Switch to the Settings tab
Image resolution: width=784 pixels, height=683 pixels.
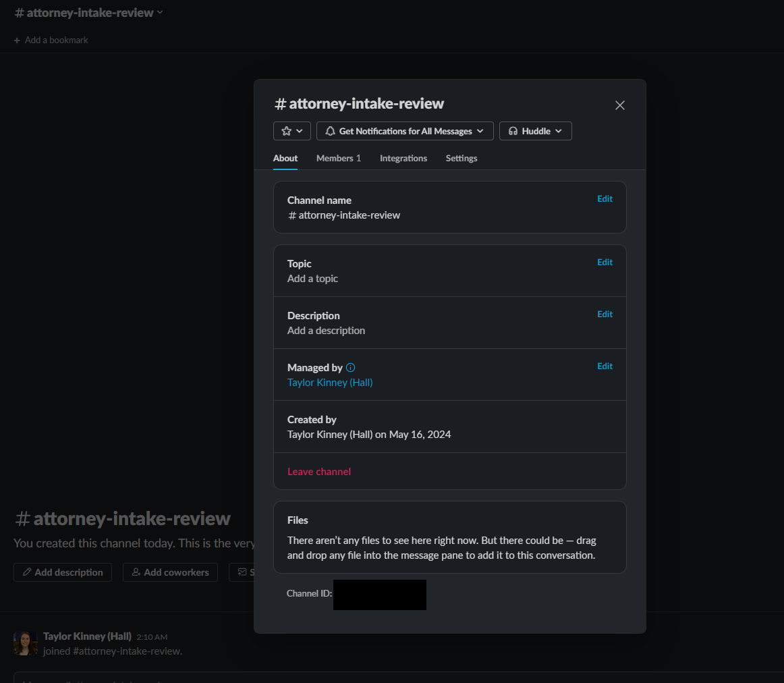(x=461, y=158)
